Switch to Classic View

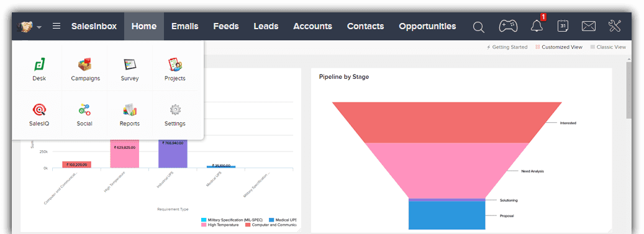click(608, 47)
